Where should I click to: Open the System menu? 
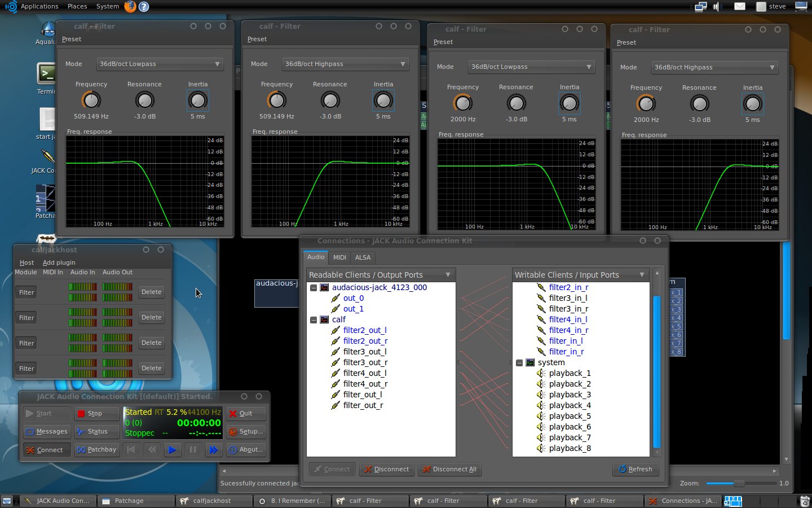point(107,6)
